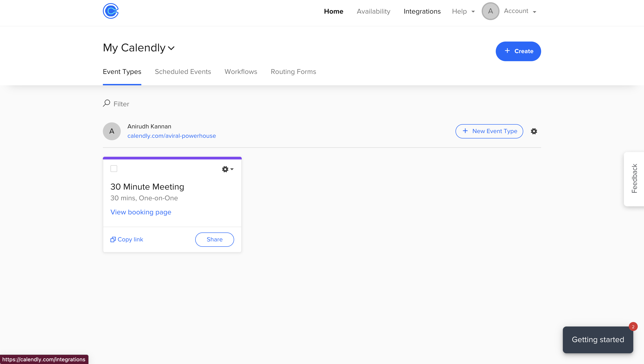Click the Anirudh Kannan profile avatar
Viewport: 644px width, 364px height.
pyautogui.click(x=112, y=131)
